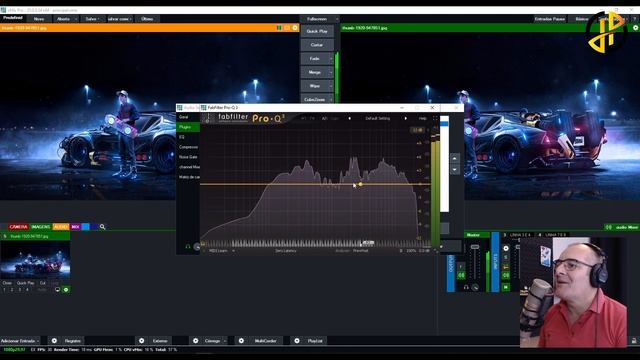Click Help in Pro-Q 3 header
The height and width of the screenshot is (360, 640).
click(x=422, y=118)
